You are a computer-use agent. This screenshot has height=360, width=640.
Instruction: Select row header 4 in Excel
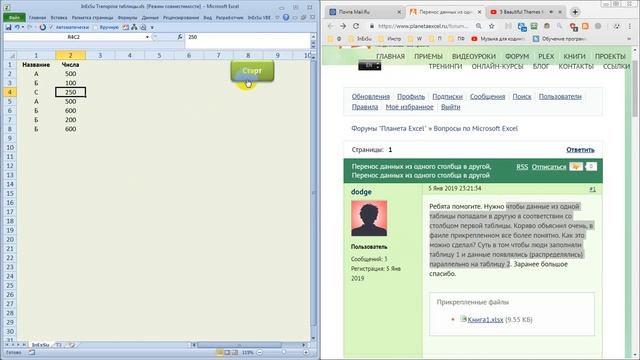pyautogui.click(x=10, y=92)
